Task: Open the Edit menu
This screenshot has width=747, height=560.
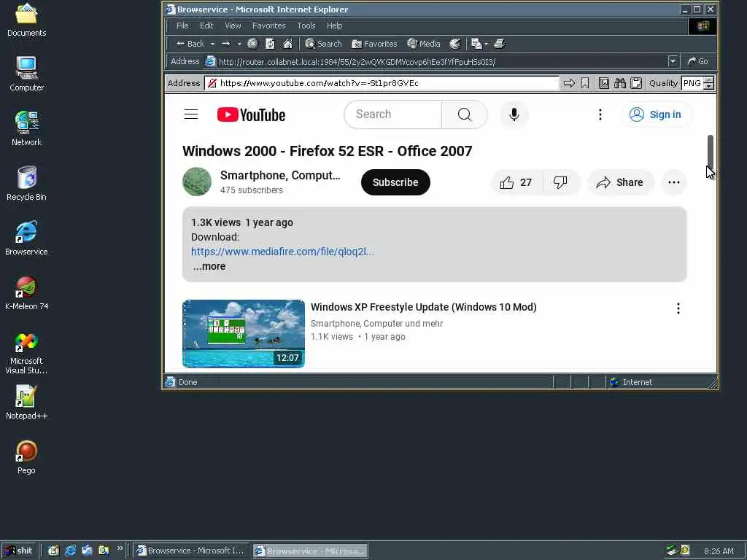Action: [206, 26]
